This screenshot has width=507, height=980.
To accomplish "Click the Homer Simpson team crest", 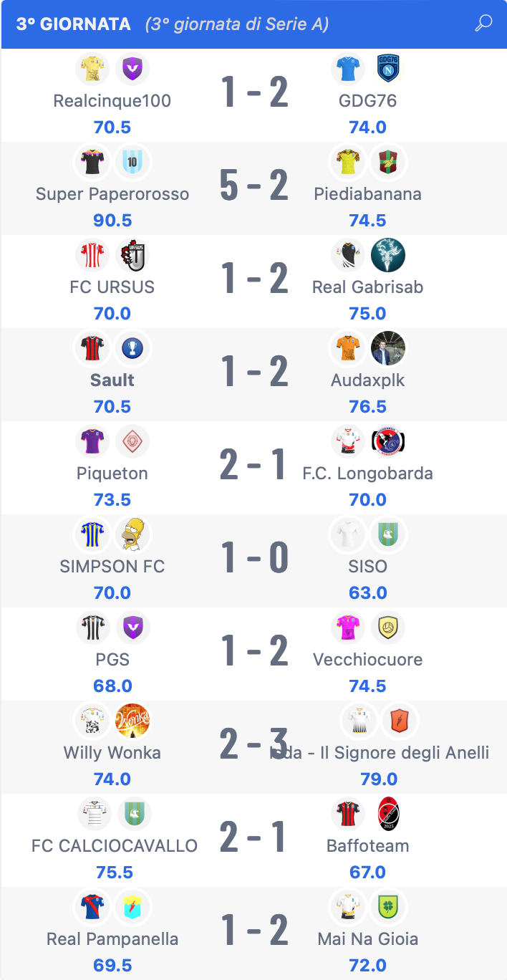I will [132, 534].
